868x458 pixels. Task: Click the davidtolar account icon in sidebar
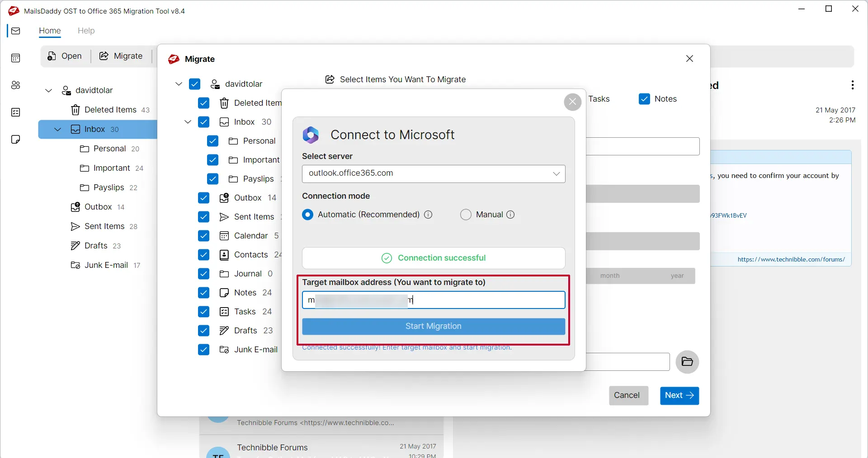[x=66, y=90]
